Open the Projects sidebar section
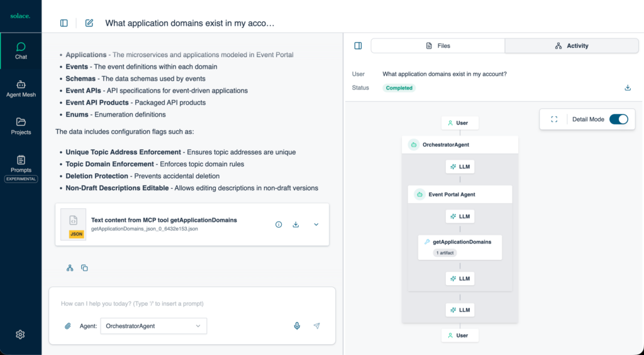This screenshot has width=644, height=355. [21, 126]
